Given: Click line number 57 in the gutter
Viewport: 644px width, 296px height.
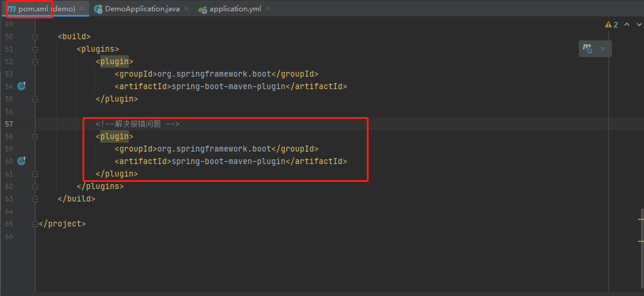Looking at the screenshot, I should (x=9, y=124).
